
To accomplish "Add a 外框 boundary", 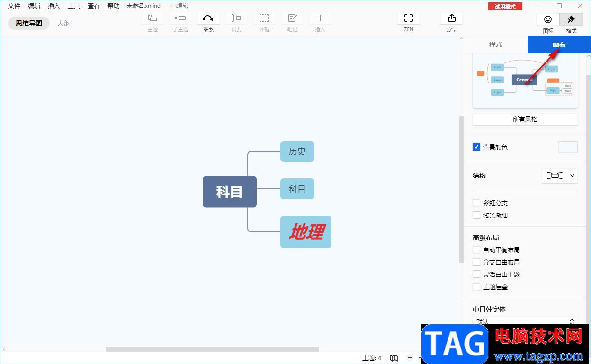I will [x=264, y=18].
